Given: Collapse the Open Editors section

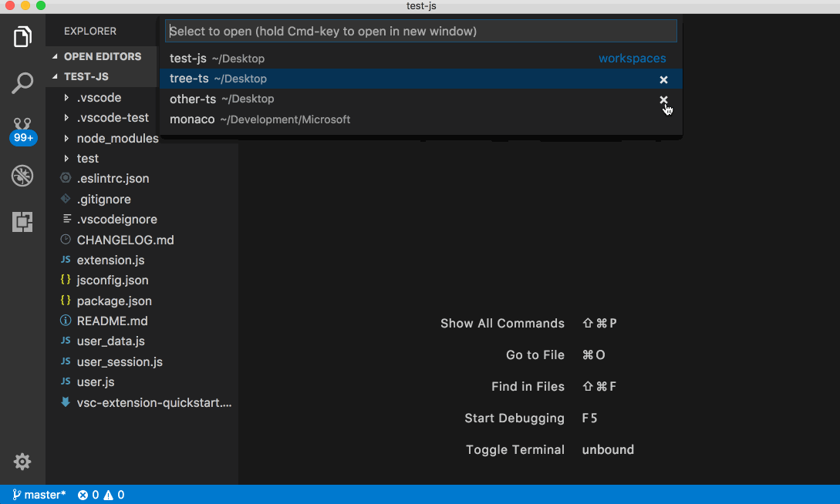Looking at the screenshot, I should tap(102, 57).
